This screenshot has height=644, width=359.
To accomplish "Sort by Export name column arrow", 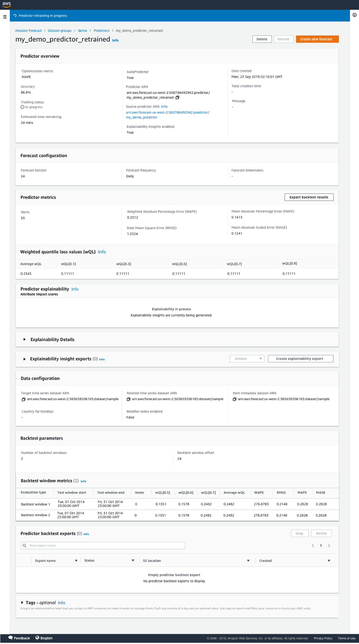I will 76,561.
